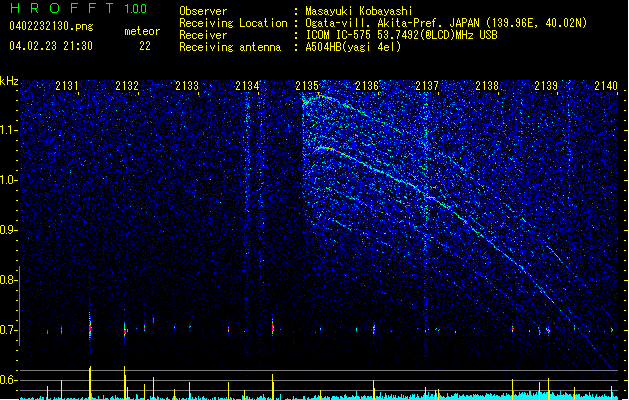Click the 2140 time axis marker
The width and height of the screenshot is (629, 400).
(606, 85)
